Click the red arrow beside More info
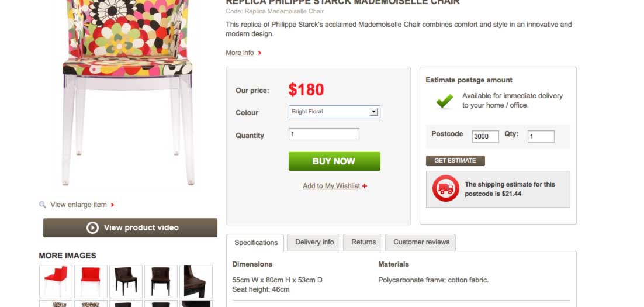The width and height of the screenshot is (644, 307). click(259, 53)
